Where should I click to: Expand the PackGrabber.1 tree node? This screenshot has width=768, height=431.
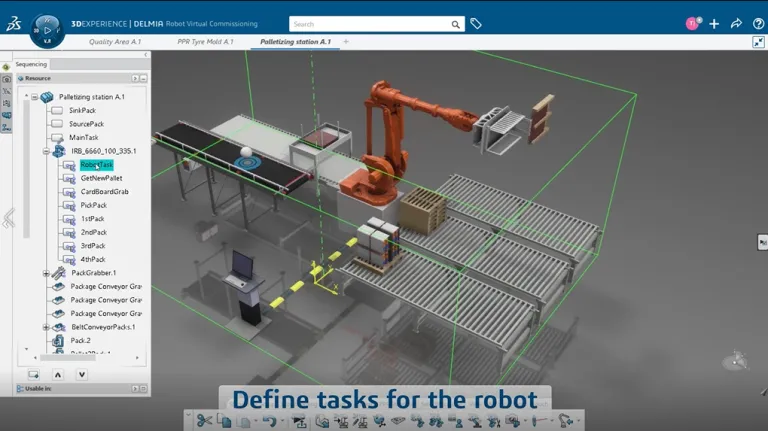pyautogui.click(x=46, y=272)
